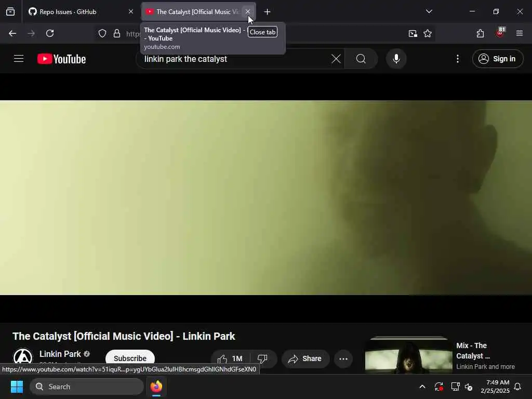Go back to previous page
532x399 pixels.
coord(12,33)
